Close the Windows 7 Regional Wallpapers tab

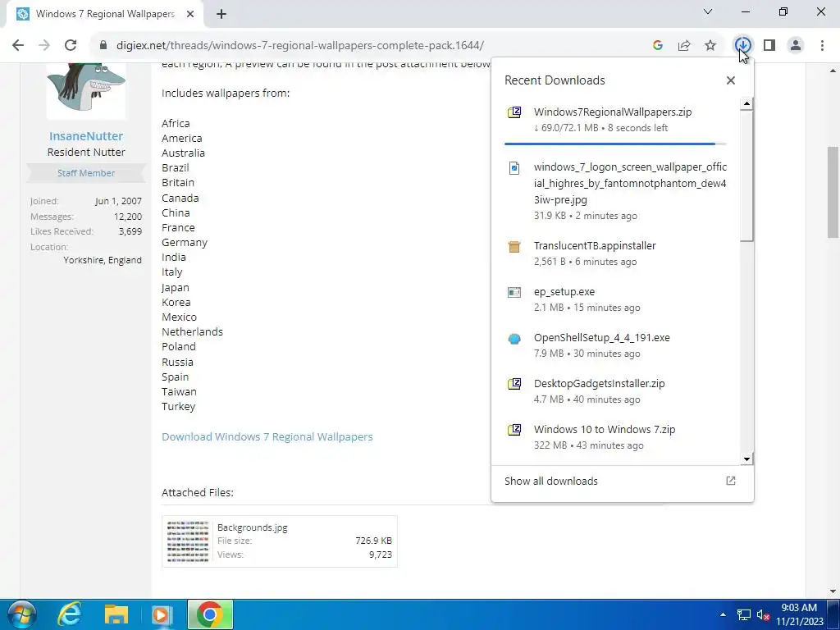point(190,15)
